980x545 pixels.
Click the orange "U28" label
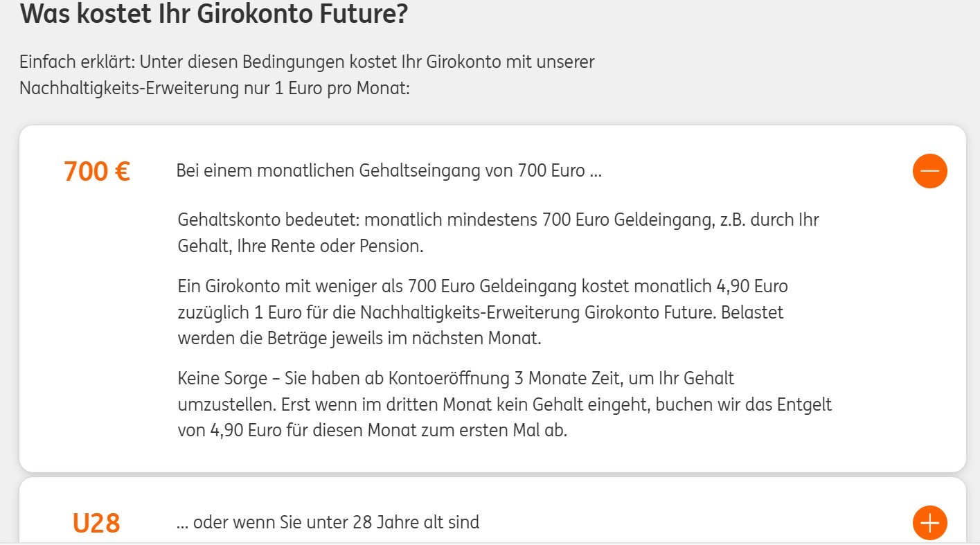coord(96,523)
